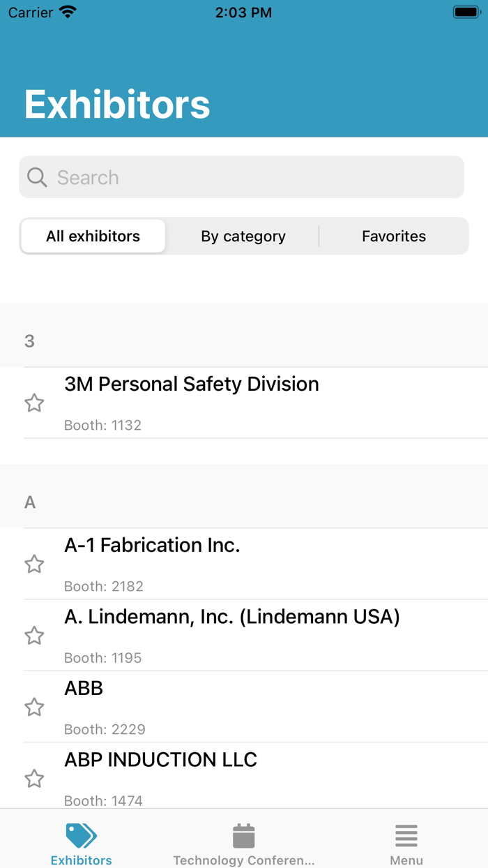Toggle favorite star for A. Lindemann, Inc.
The height and width of the screenshot is (868, 488).
[34, 636]
